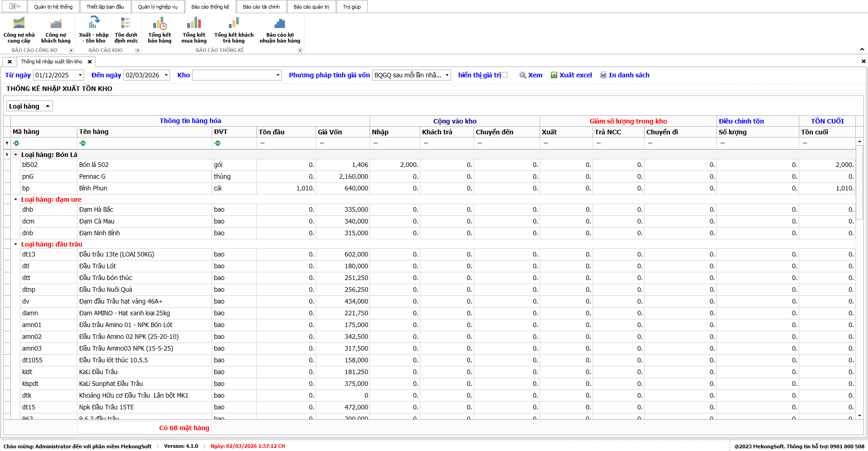This screenshot has width=868, height=451.
Task: Switch to Báo cáo tài chính tab
Action: (x=261, y=7)
